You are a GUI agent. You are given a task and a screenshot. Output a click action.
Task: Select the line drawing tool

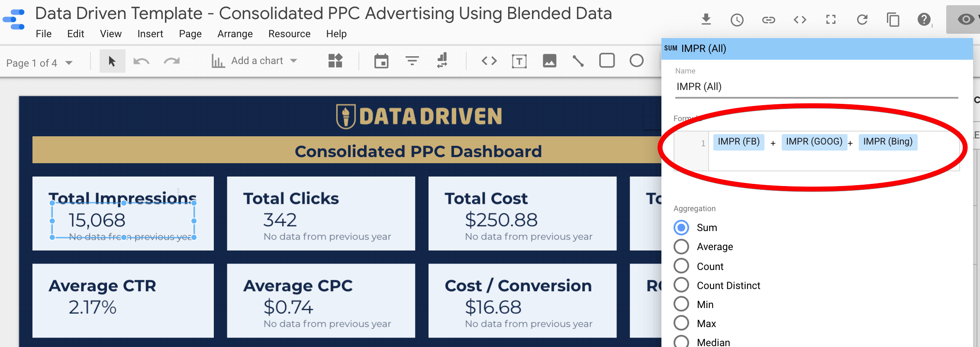tap(578, 61)
